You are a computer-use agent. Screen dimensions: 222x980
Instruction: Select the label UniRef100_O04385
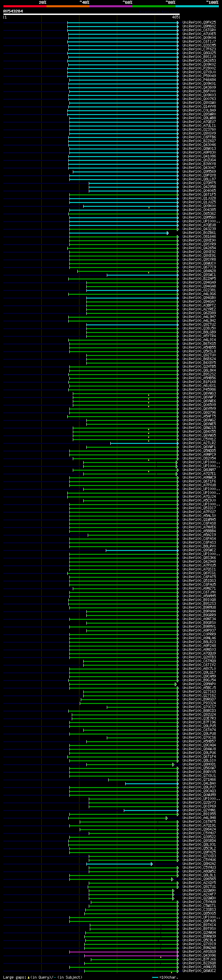point(199,210)
